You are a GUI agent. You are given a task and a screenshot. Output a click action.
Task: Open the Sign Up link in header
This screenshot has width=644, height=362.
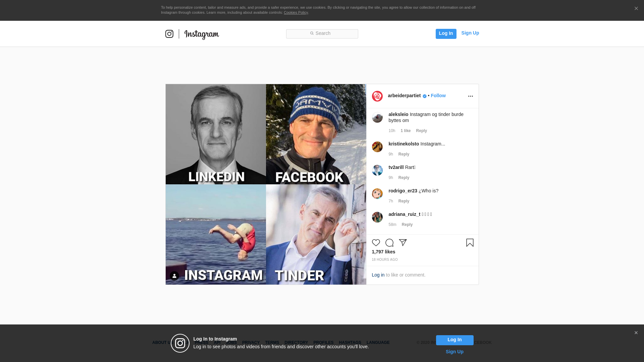(470, 33)
